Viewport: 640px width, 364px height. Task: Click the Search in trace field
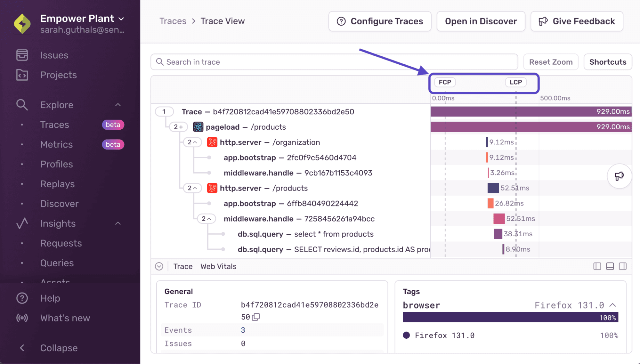coord(334,62)
